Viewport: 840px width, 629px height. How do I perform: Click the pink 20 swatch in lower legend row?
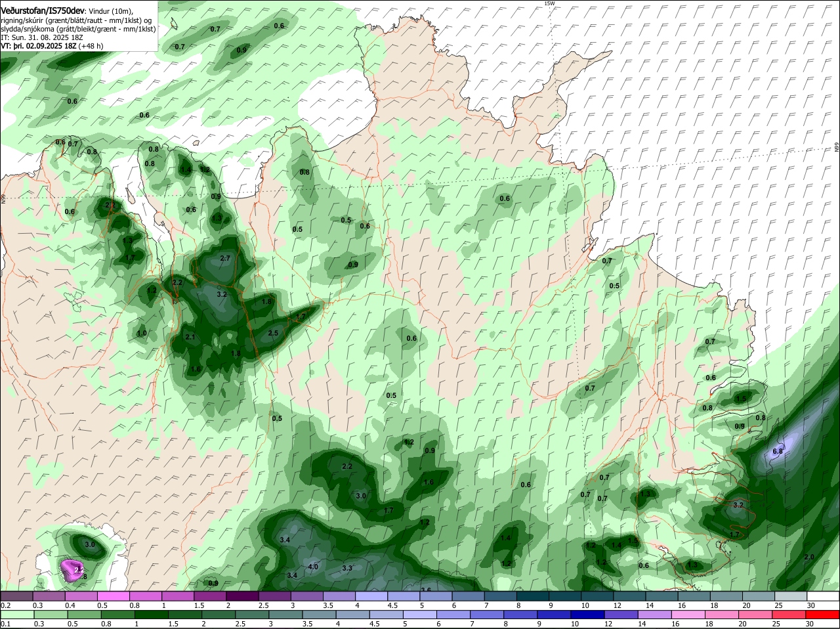point(756,615)
